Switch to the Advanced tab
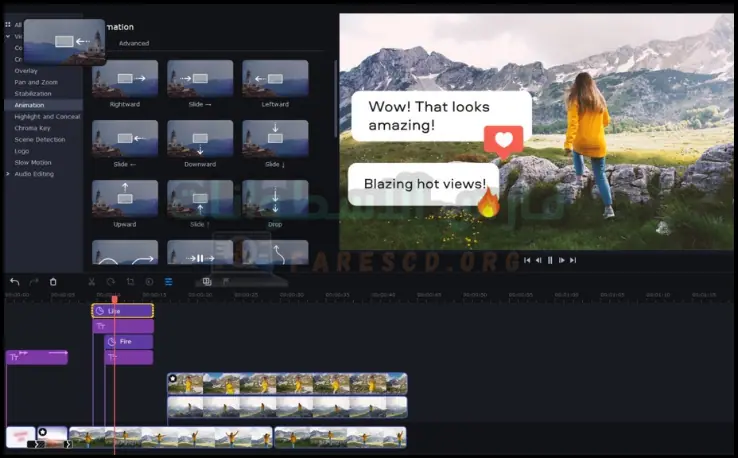This screenshot has height=458, width=738. [x=133, y=44]
